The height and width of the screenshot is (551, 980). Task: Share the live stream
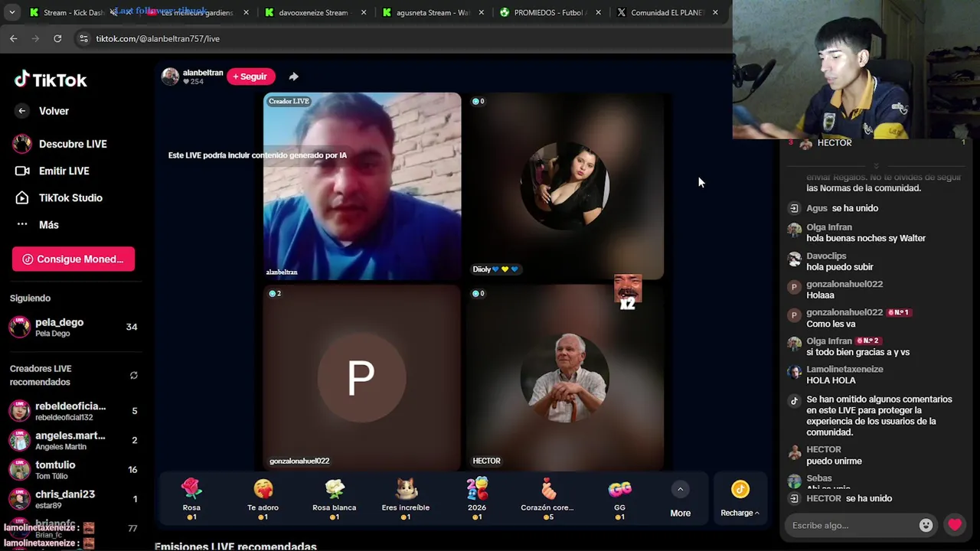click(293, 77)
